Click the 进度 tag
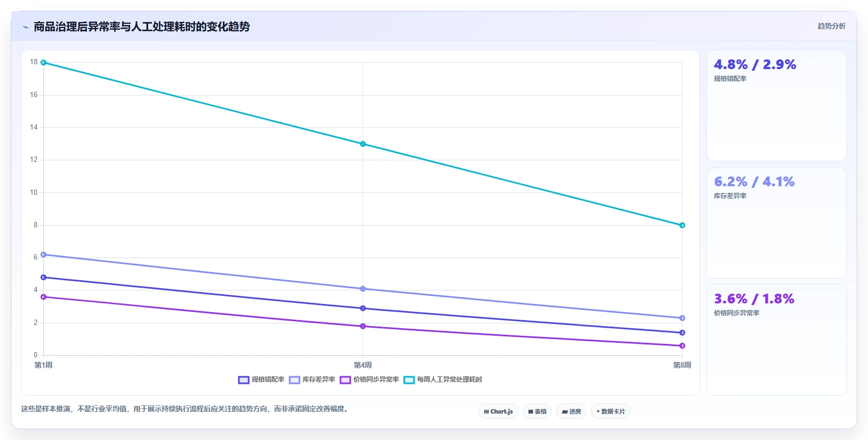868x440 pixels. 571,411
